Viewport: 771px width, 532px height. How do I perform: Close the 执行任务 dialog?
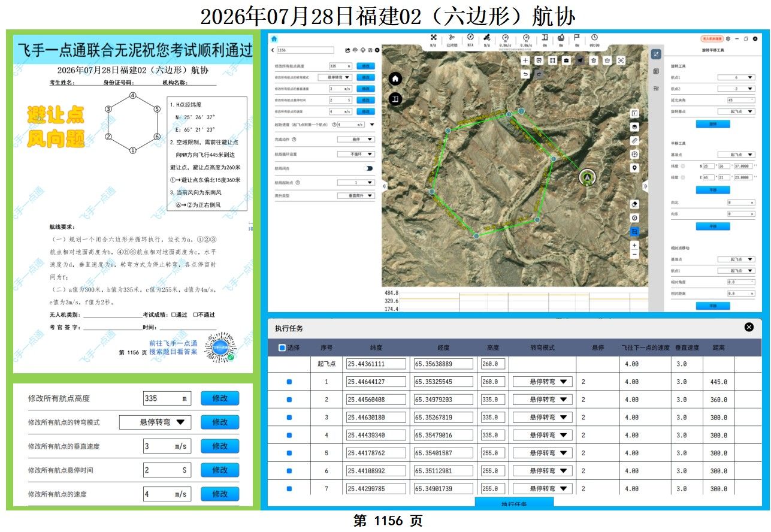749,327
